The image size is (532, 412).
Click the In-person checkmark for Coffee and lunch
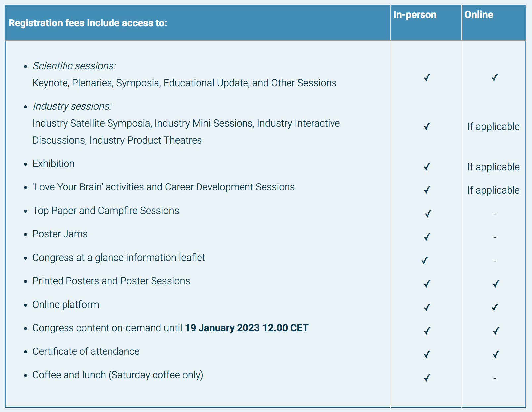click(x=427, y=378)
